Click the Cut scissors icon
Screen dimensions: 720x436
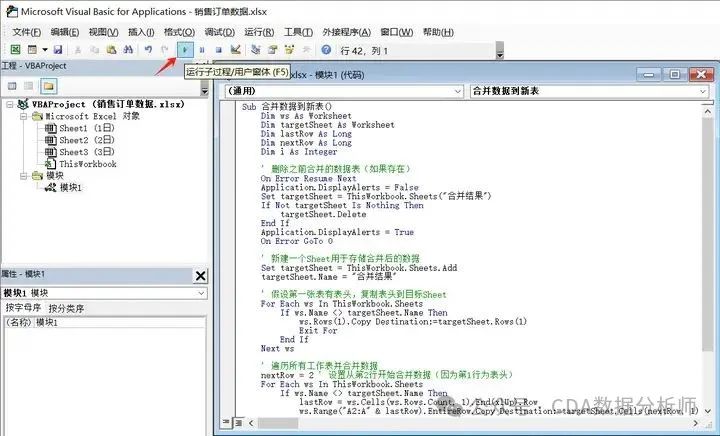click(78, 50)
